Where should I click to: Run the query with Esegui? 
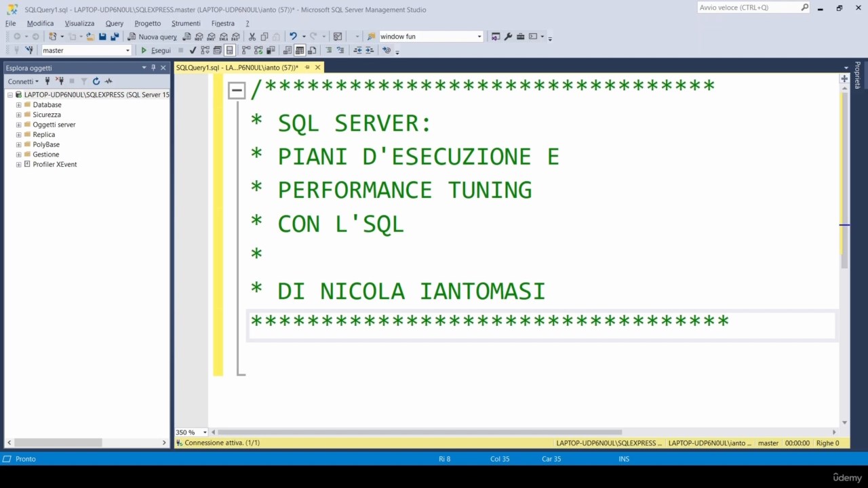click(x=155, y=50)
